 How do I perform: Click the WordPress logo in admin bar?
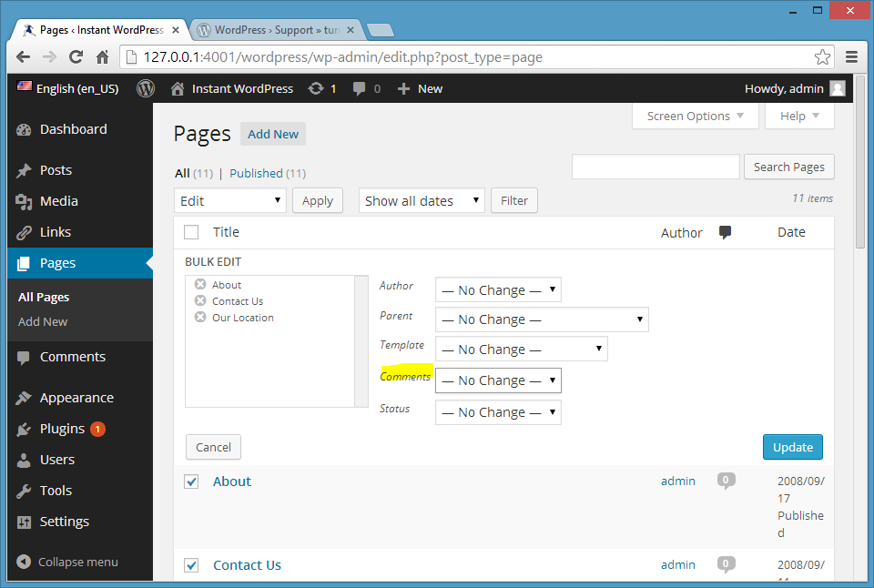click(x=146, y=88)
